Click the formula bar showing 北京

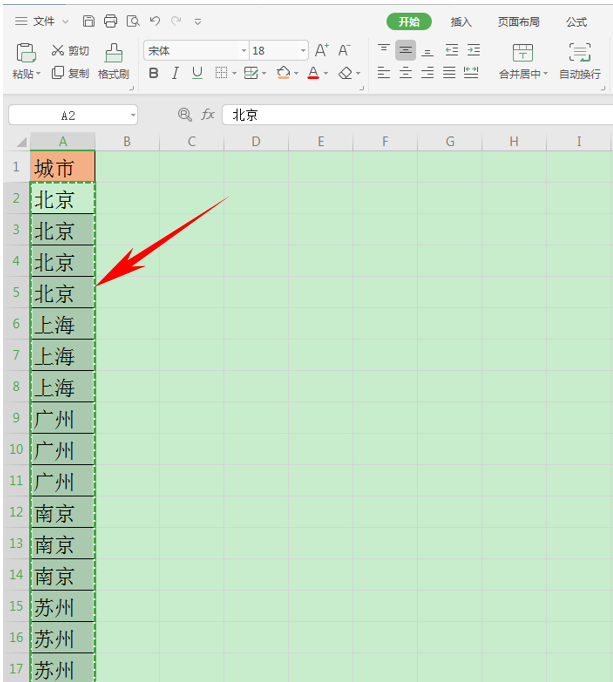coord(418,115)
